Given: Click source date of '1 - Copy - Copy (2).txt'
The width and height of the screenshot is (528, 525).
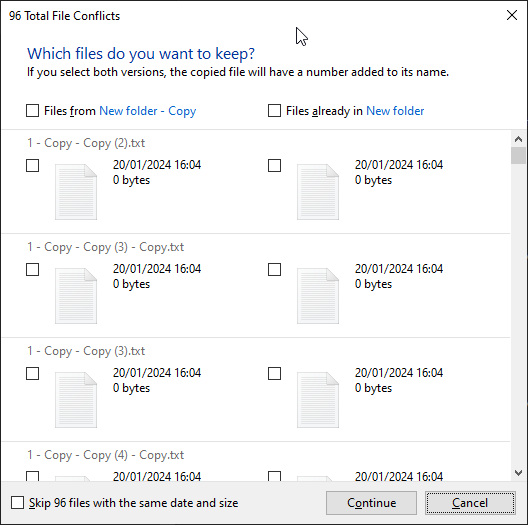Looking at the screenshot, I should tap(157, 165).
